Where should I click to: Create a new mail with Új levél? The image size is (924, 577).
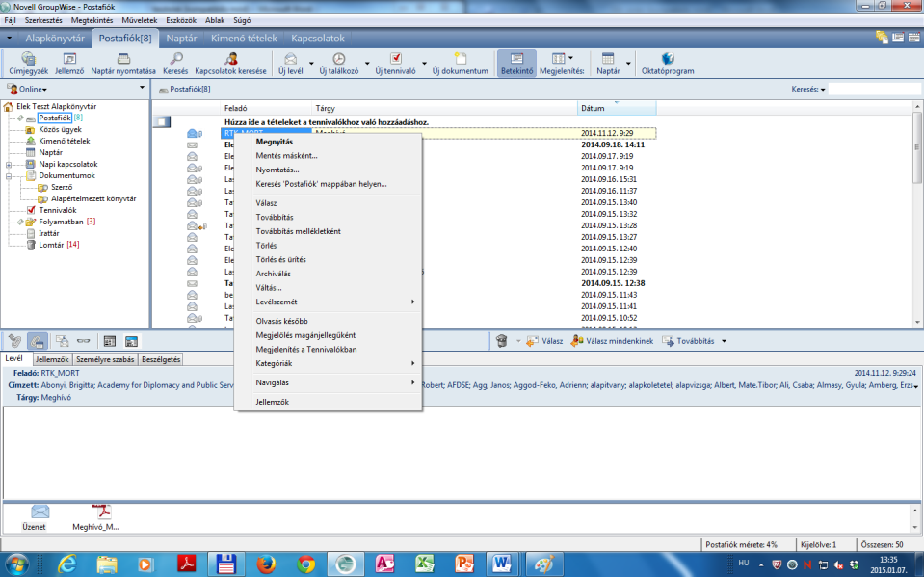pos(291,64)
